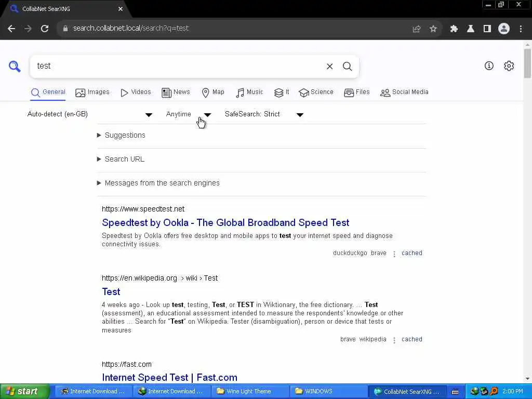Switch to the Map tab

pyautogui.click(x=212, y=92)
